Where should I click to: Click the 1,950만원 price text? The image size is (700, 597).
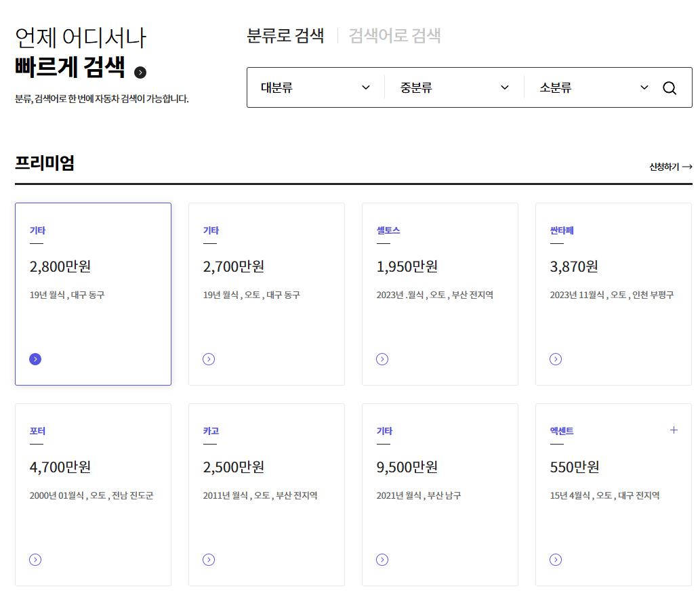(407, 266)
